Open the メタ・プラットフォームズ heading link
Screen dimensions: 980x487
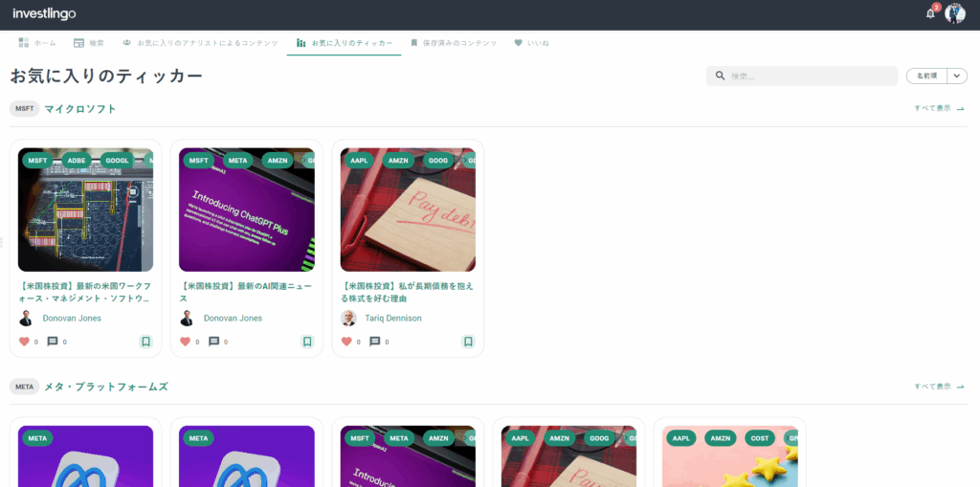(106, 387)
